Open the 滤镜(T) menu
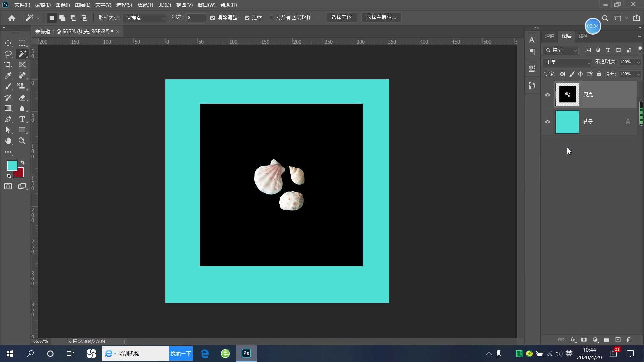644x362 pixels. coord(145,5)
